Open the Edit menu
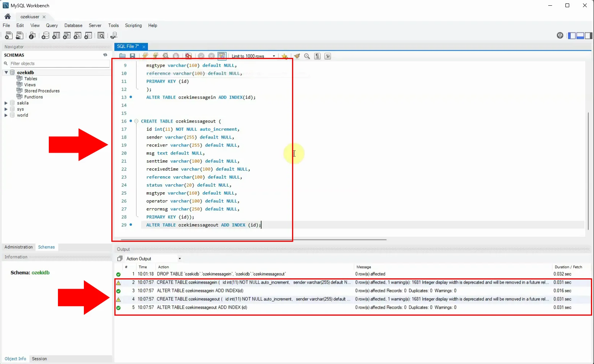 20,26
